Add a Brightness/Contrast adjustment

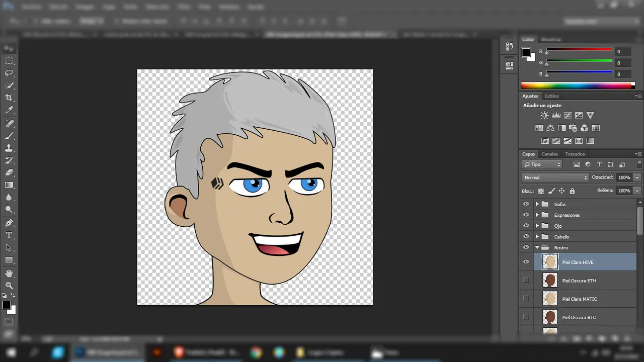(545, 115)
